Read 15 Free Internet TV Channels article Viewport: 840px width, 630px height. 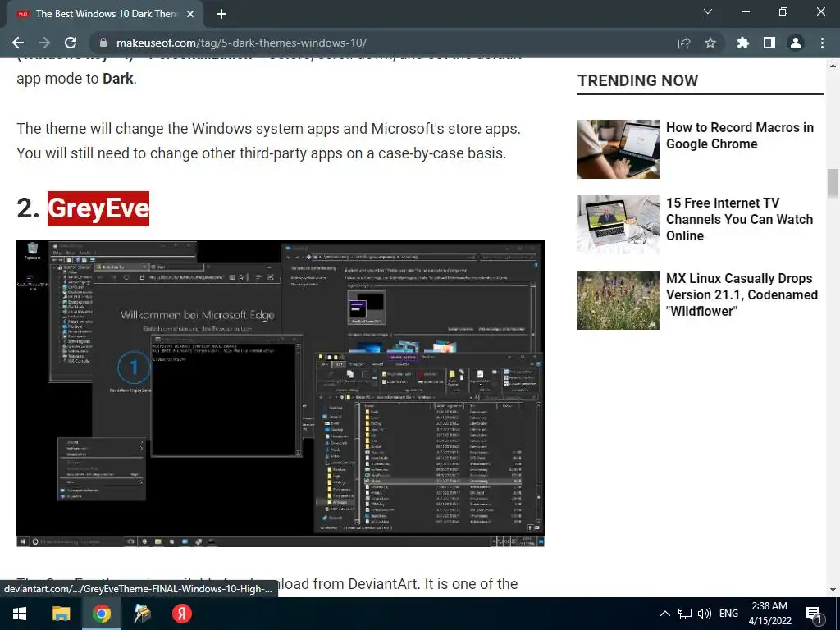click(739, 219)
